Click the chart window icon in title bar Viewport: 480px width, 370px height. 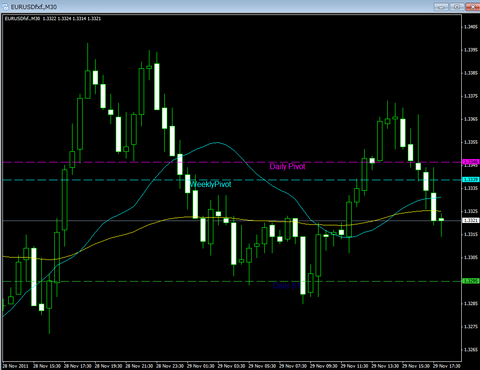click(x=5, y=6)
